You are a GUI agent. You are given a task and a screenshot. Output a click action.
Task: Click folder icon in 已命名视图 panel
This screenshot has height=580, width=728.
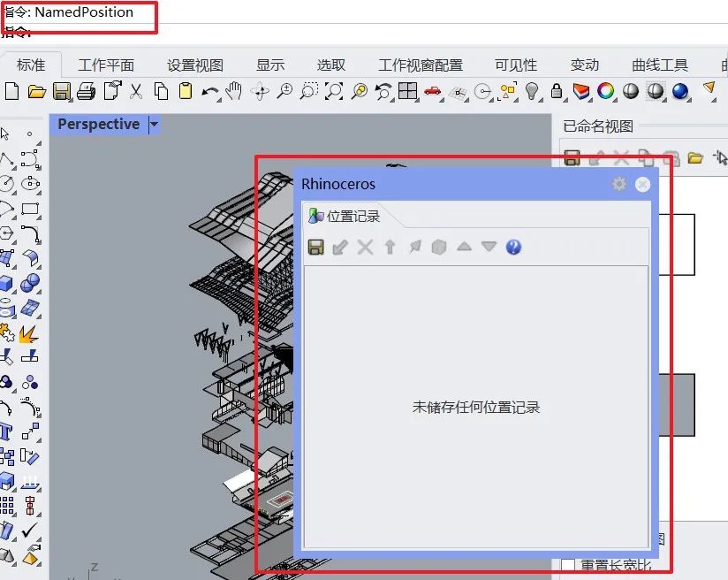(x=695, y=158)
